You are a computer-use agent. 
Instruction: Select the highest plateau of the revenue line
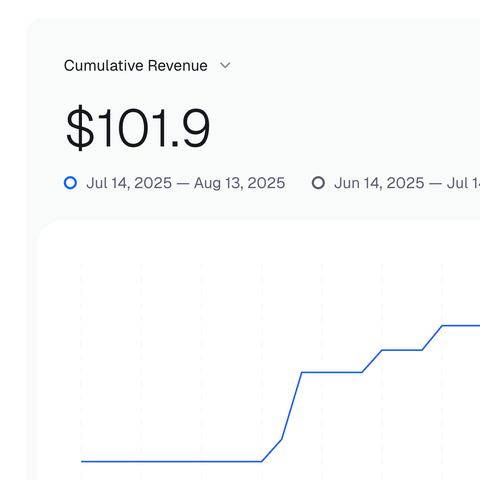[461, 325]
